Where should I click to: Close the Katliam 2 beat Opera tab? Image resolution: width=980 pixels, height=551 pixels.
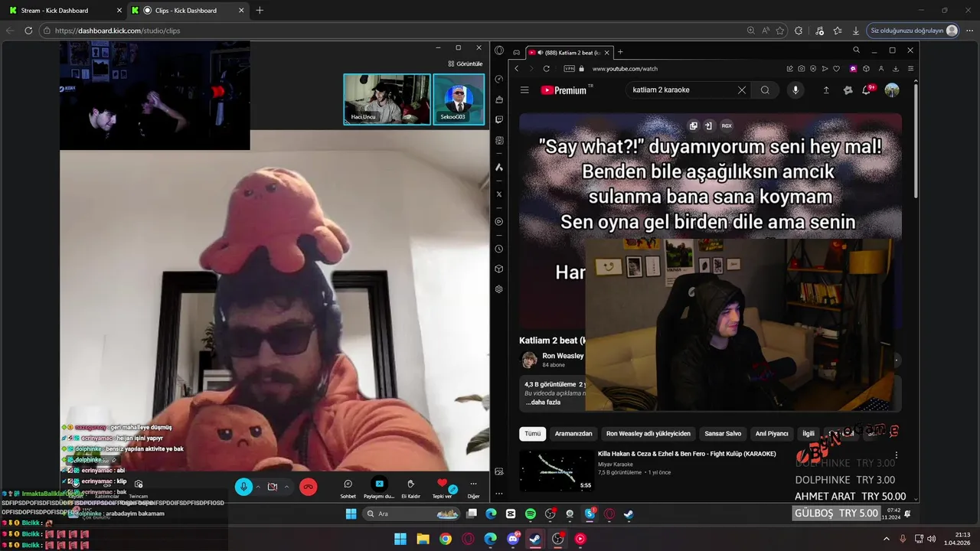607,52
